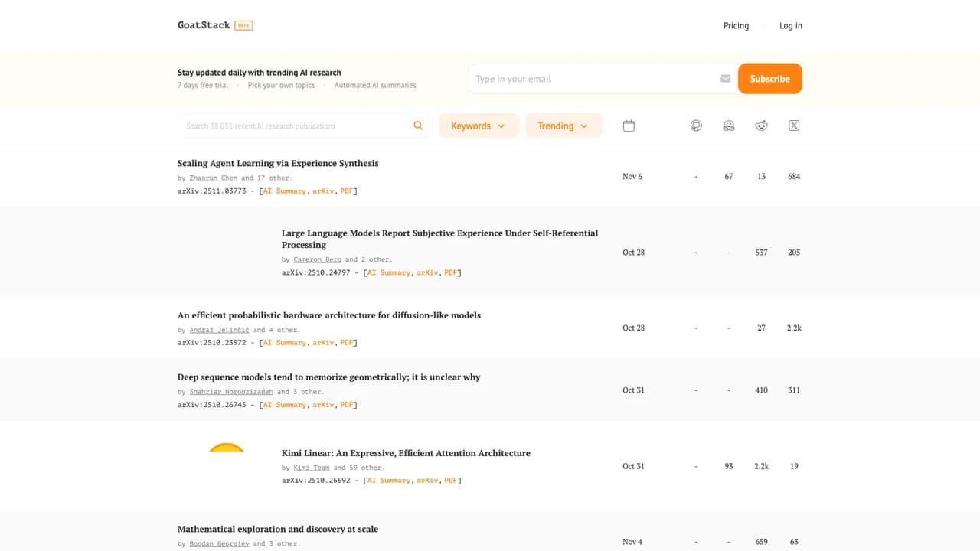The image size is (980, 551).
Task: Open author Bogdan Georgiev's link
Action: [x=219, y=543]
